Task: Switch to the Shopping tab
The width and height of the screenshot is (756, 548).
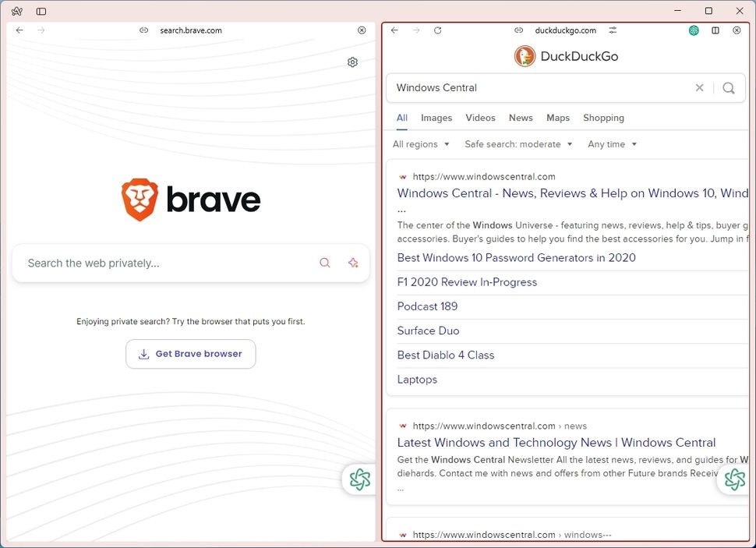Action: pyautogui.click(x=603, y=118)
